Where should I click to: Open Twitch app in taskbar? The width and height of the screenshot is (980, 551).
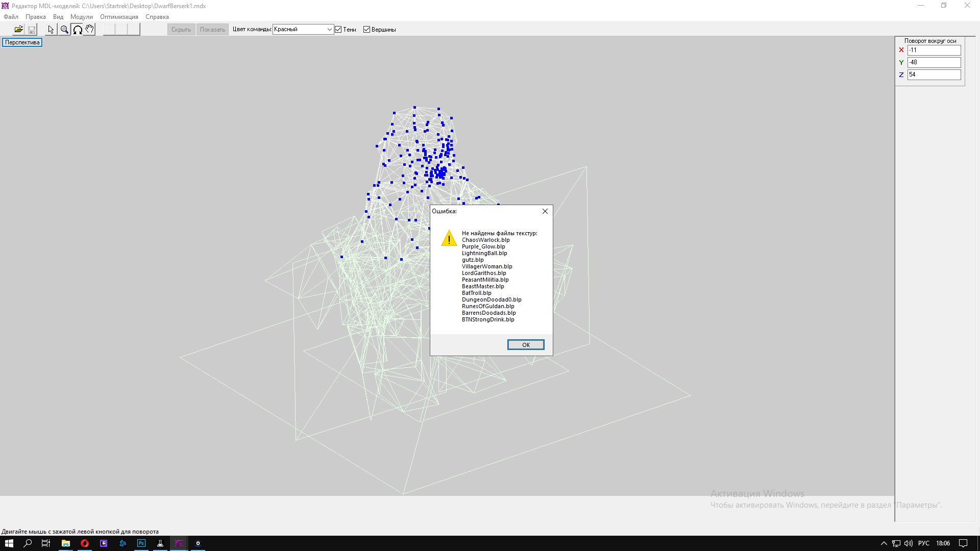click(x=104, y=543)
